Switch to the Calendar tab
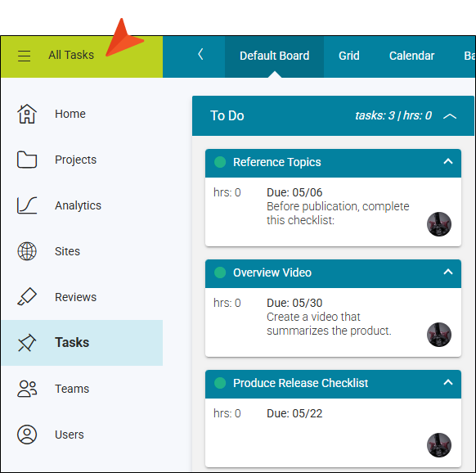 411,56
